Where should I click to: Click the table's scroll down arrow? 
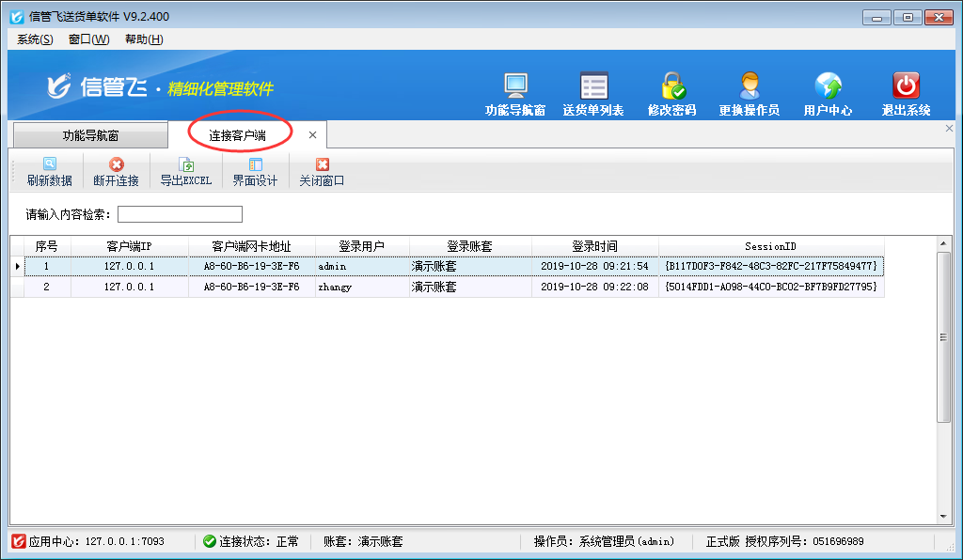944,515
